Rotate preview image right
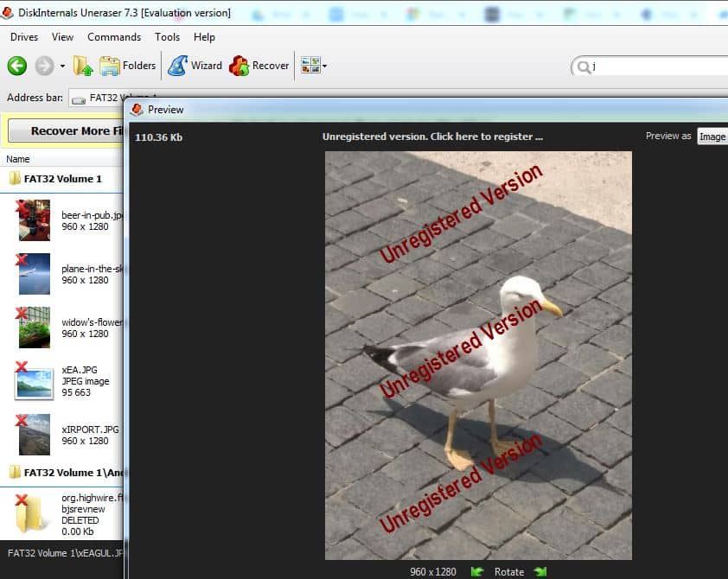 coord(540,571)
